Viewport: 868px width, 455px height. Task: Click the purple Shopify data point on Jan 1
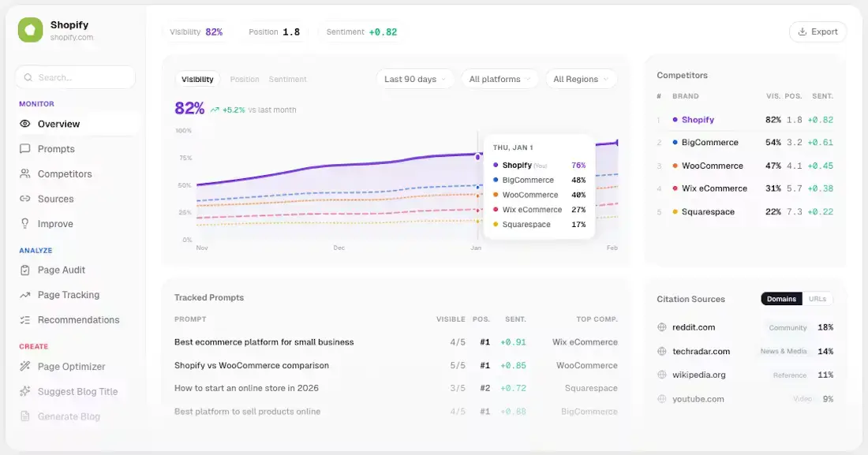pyautogui.click(x=477, y=157)
